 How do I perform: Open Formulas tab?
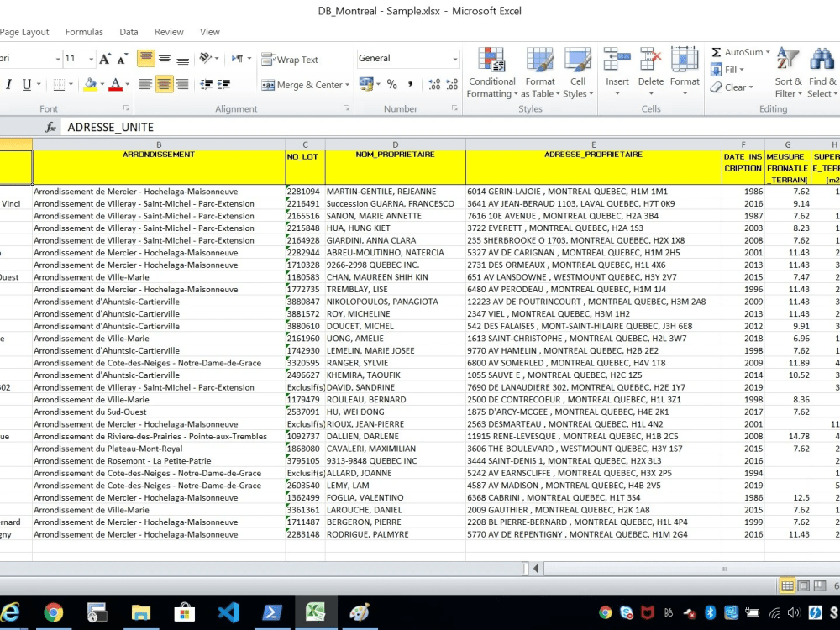[84, 32]
